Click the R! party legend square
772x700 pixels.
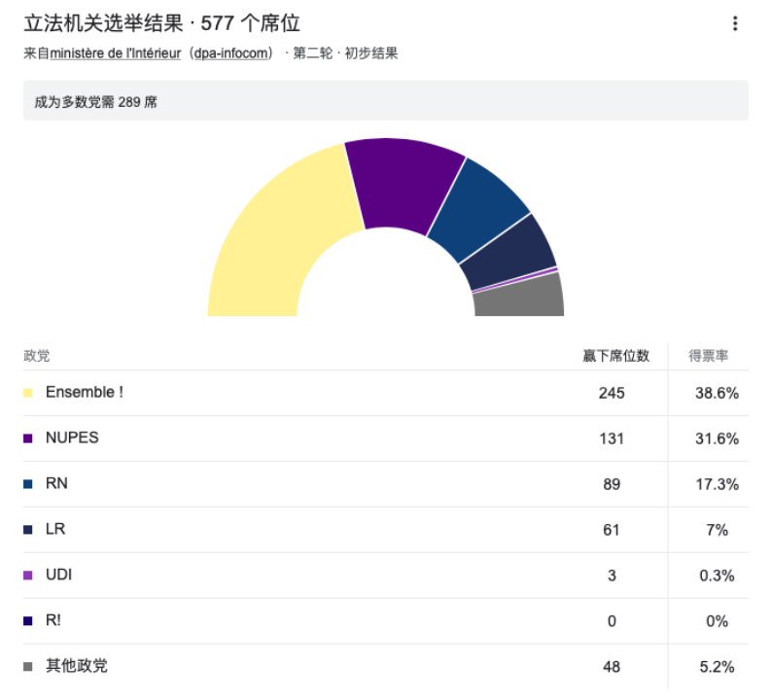coord(28,621)
